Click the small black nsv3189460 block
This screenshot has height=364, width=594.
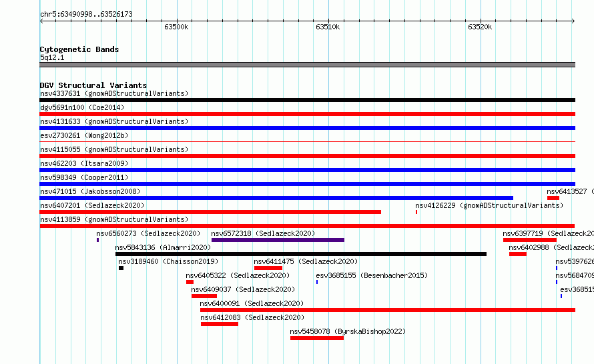click(x=121, y=268)
